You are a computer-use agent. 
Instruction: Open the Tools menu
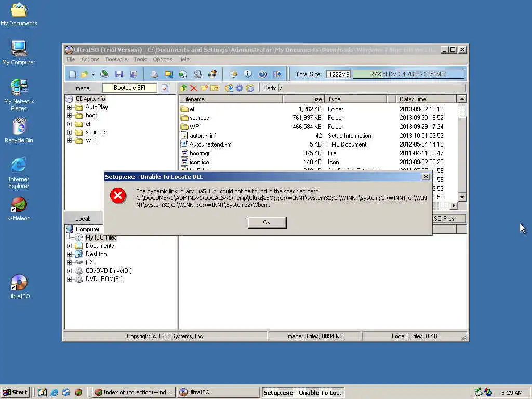pos(140,59)
